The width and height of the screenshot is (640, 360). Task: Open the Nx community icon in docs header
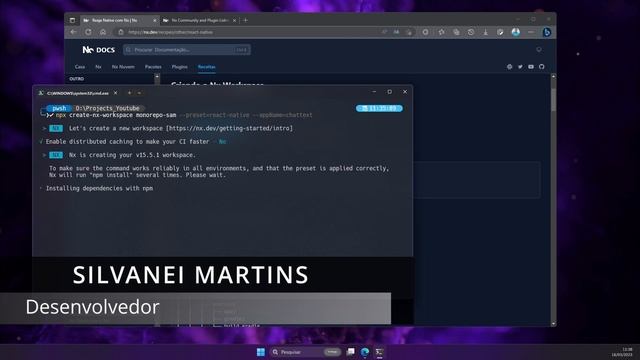[x=509, y=67]
